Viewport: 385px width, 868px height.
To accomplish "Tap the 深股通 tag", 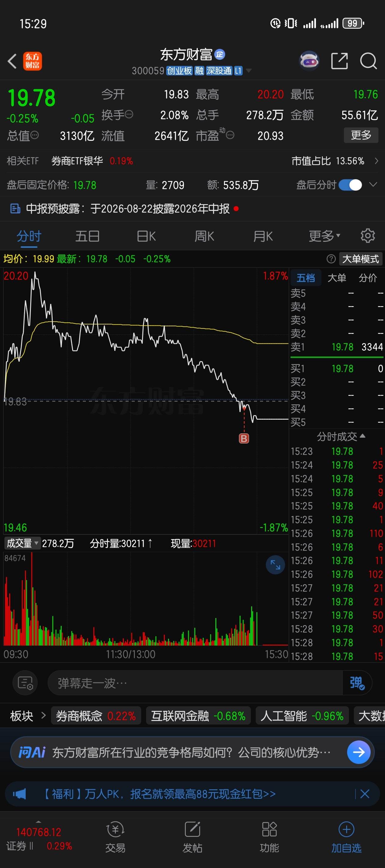I will [219, 71].
